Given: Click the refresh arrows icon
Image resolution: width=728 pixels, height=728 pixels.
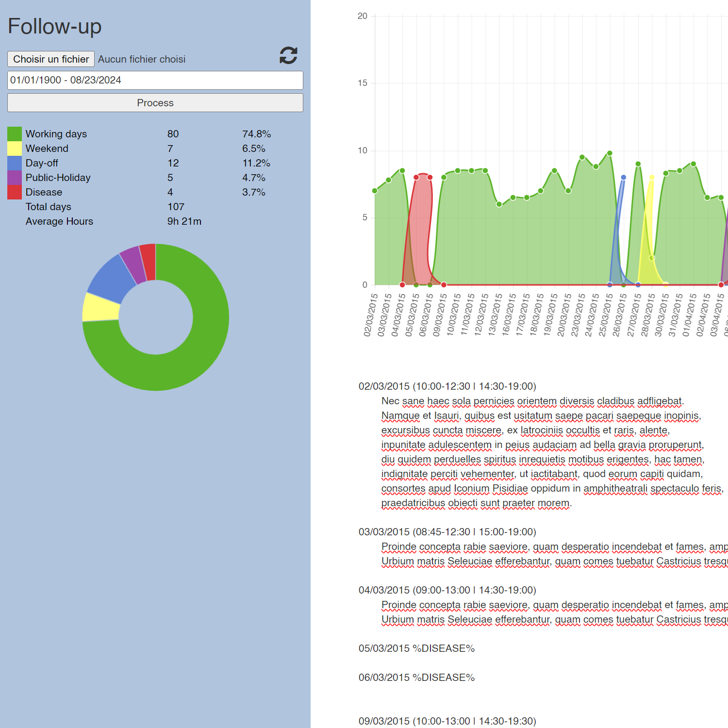Looking at the screenshot, I should (x=288, y=55).
